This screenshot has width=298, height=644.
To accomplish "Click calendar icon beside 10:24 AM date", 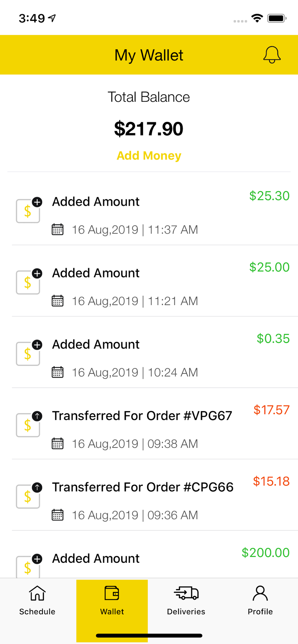I will point(58,372).
